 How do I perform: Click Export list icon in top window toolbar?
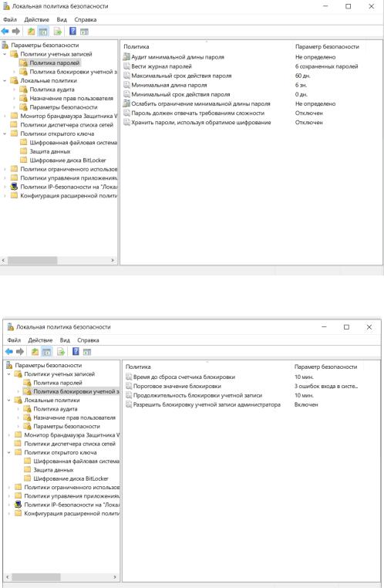coord(58,32)
